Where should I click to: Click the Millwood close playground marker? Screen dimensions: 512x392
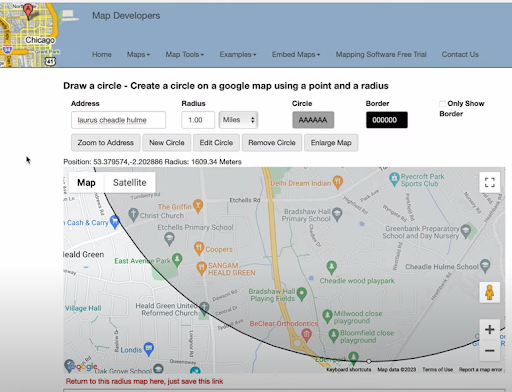(328, 316)
